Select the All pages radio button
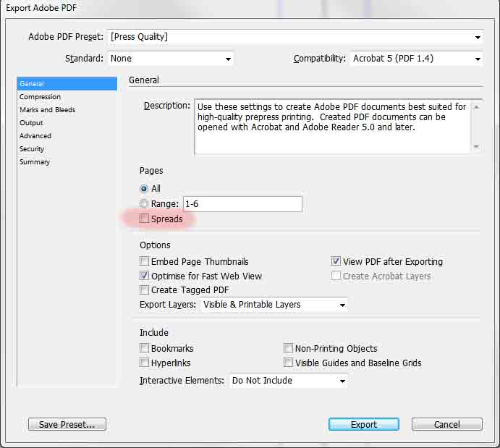This screenshot has width=500, height=448. (x=144, y=189)
